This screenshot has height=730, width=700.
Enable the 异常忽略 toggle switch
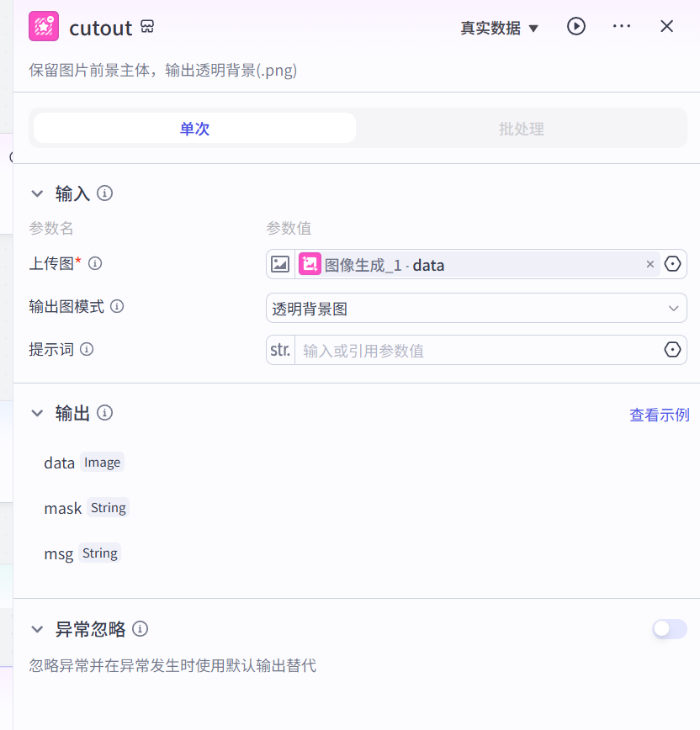pyautogui.click(x=669, y=629)
